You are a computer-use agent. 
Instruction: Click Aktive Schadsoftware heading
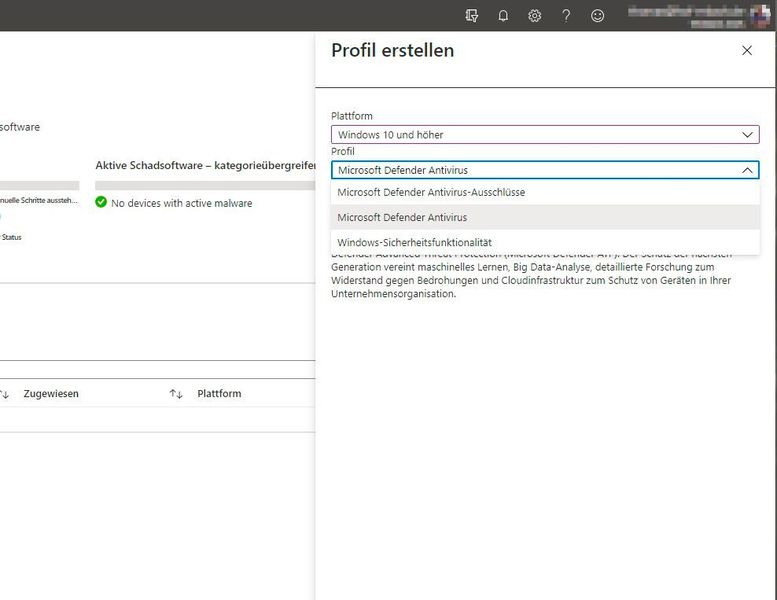click(205, 165)
